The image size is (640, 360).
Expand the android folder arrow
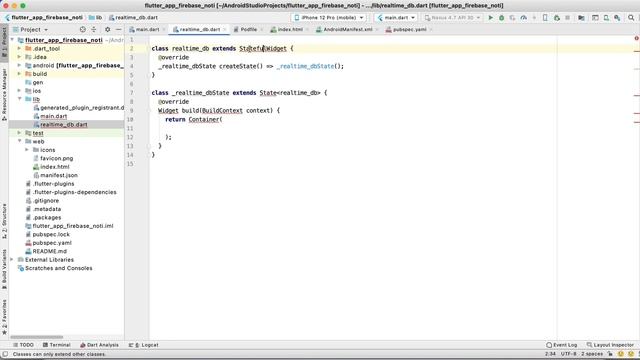tap(19, 65)
